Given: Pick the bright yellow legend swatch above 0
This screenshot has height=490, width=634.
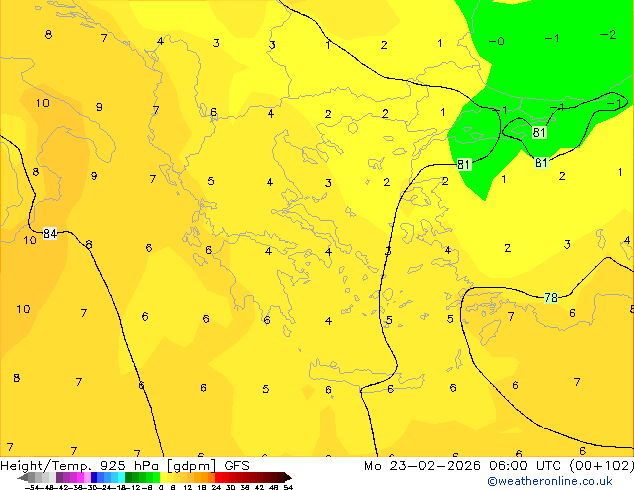Looking at the screenshot, I should (163, 478).
